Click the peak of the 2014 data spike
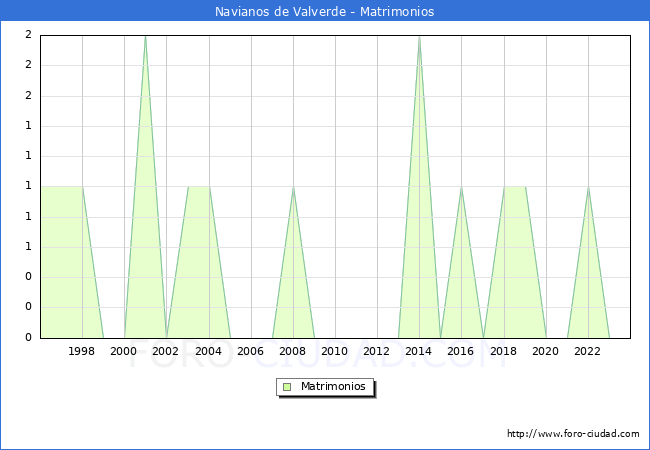This screenshot has width=650, height=450. point(420,37)
